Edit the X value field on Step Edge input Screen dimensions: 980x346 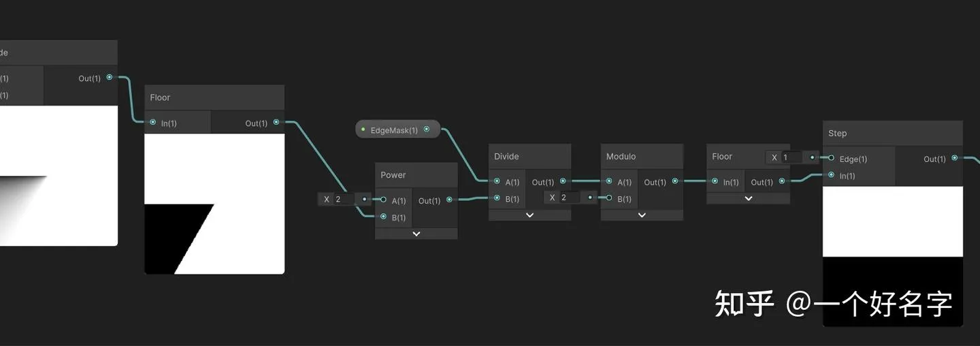(x=792, y=157)
